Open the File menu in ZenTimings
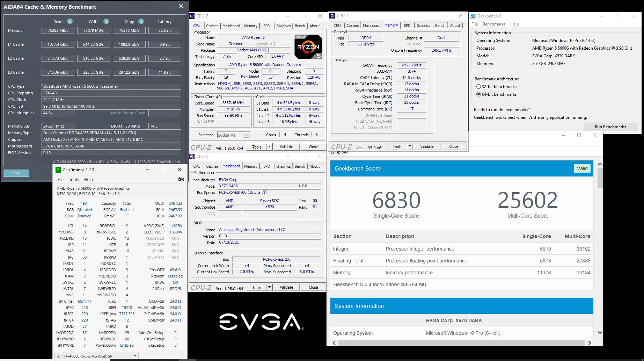The width and height of the screenshot is (644, 361). [x=60, y=180]
